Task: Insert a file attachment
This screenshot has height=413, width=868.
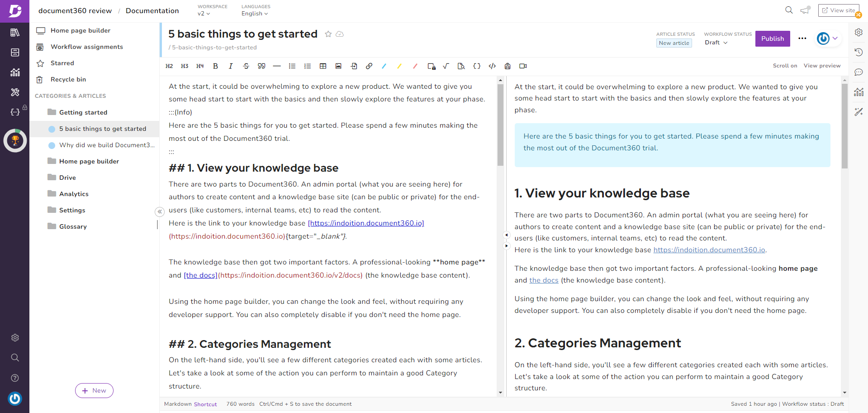Action: point(354,66)
